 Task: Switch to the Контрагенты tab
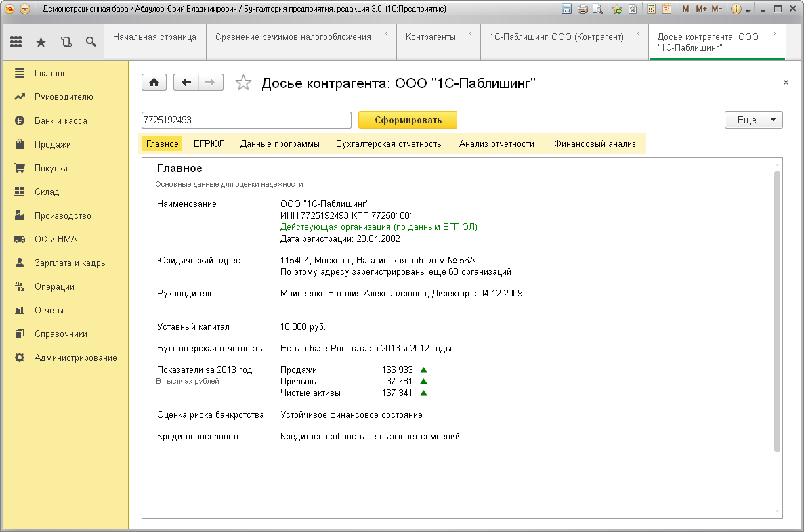[431, 37]
